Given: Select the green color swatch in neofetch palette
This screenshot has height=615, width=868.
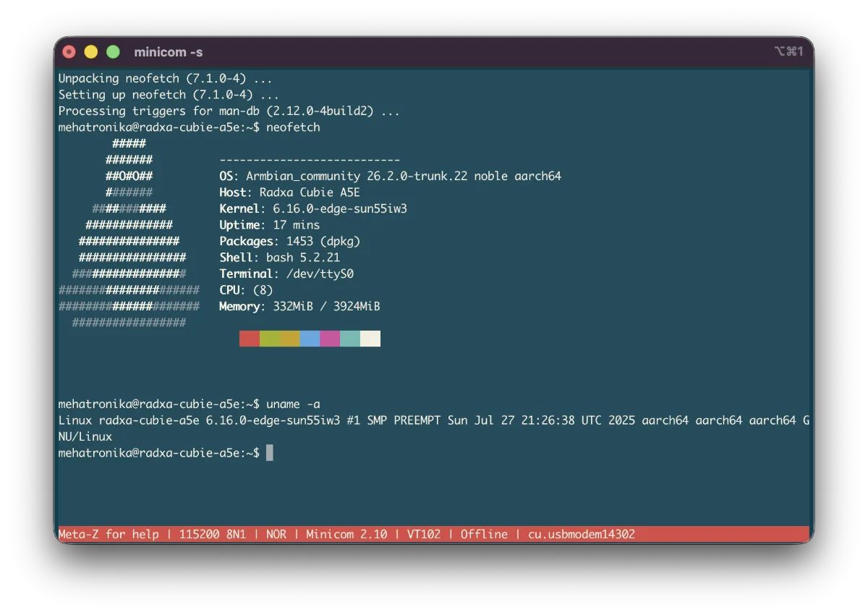Looking at the screenshot, I should click(x=270, y=339).
